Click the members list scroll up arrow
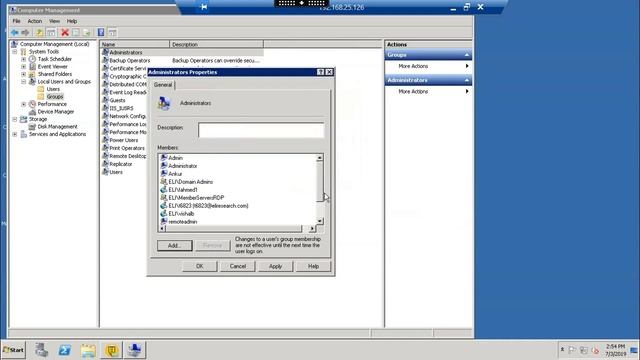The width and height of the screenshot is (640, 360). [x=320, y=158]
